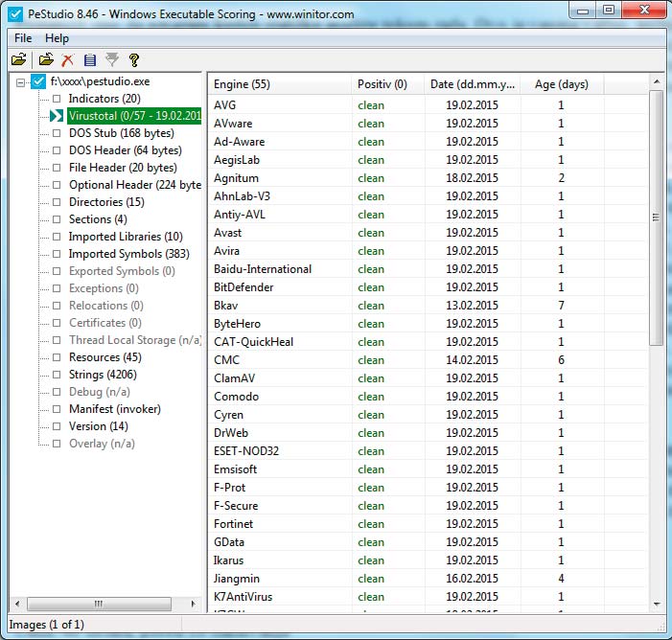This screenshot has width=672, height=640.
Task: Select the Baidu-International engine row
Action: coord(428,269)
